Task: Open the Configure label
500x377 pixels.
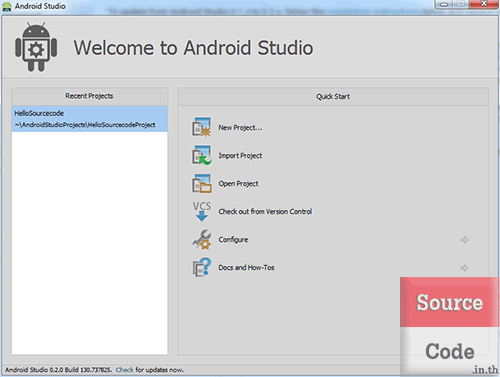Action: (x=233, y=240)
